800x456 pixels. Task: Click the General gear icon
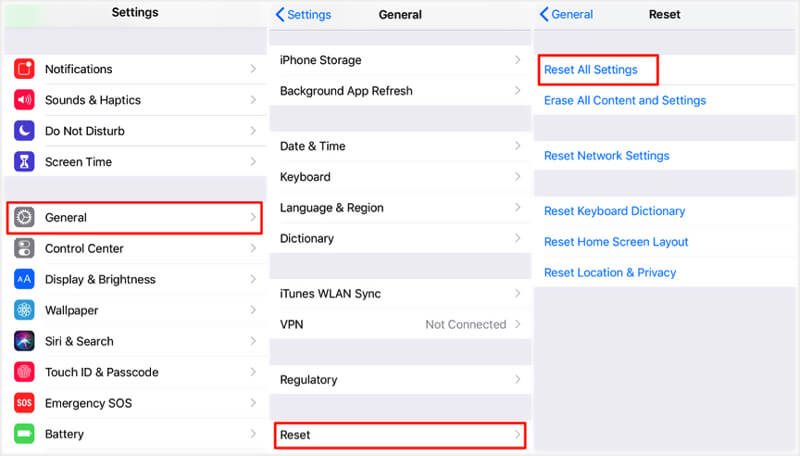pyautogui.click(x=25, y=217)
